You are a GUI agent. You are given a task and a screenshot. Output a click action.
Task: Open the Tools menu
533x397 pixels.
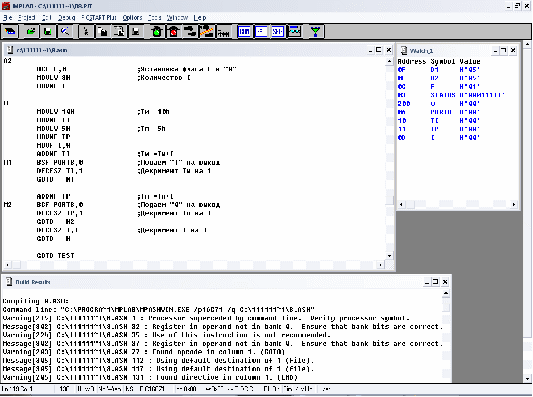click(154, 18)
